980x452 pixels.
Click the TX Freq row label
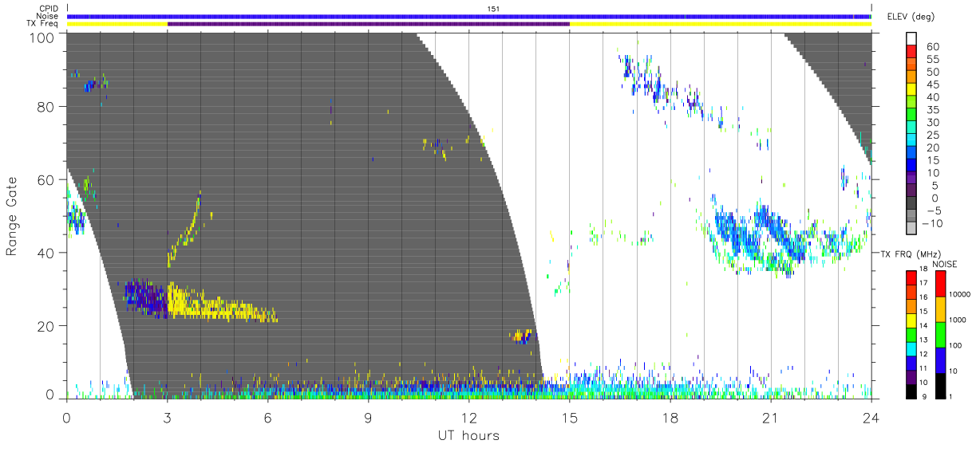tap(43, 24)
